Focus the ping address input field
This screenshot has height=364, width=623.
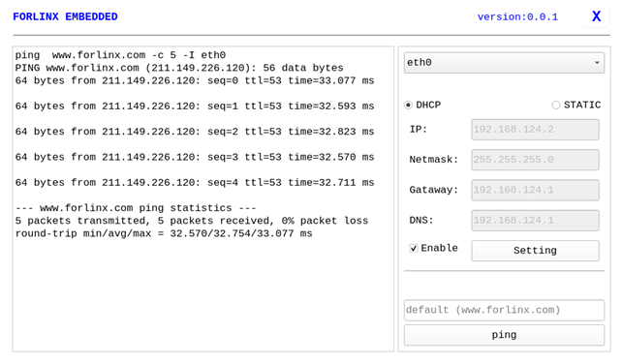[504, 310]
